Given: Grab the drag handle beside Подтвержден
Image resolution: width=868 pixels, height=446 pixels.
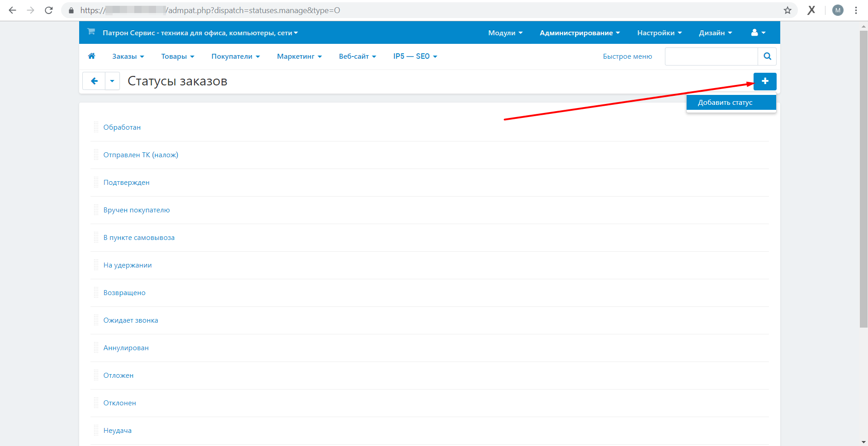Looking at the screenshot, I should coord(96,182).
